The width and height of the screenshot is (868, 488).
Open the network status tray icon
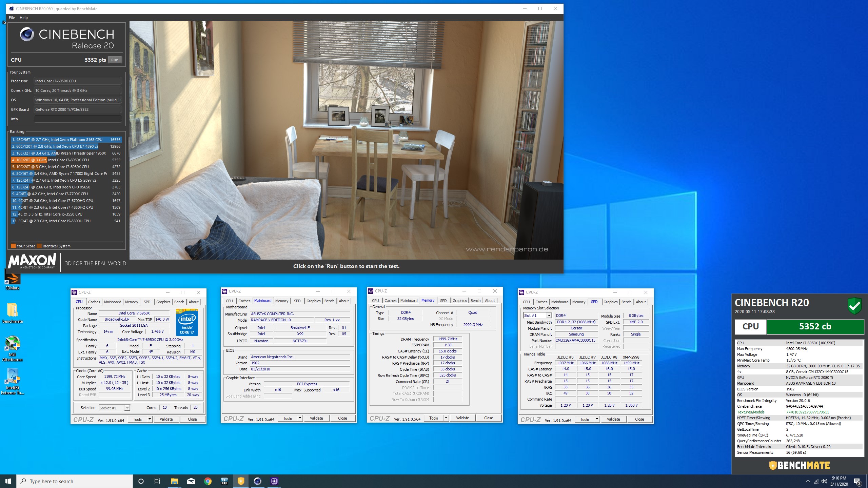point(816,481)
